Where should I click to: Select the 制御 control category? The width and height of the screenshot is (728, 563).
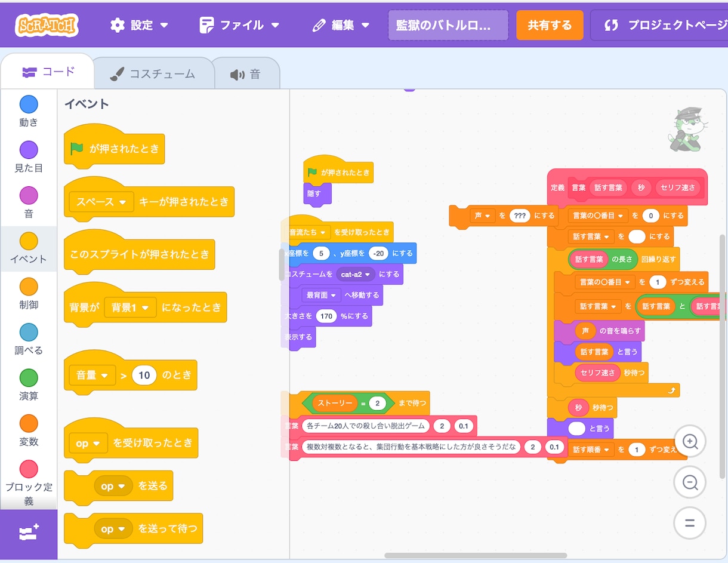coord(29,294)
